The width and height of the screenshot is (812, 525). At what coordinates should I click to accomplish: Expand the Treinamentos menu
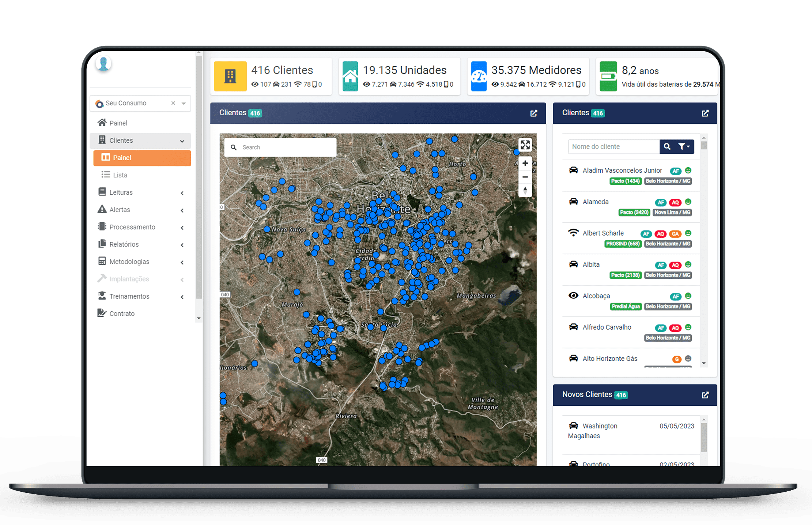click(141, 296)
